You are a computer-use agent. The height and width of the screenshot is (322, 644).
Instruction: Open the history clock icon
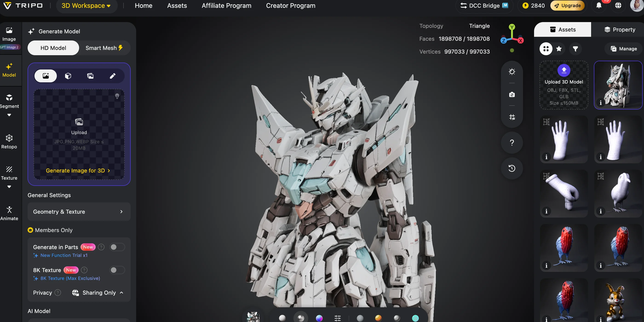(x=512, y=168)
